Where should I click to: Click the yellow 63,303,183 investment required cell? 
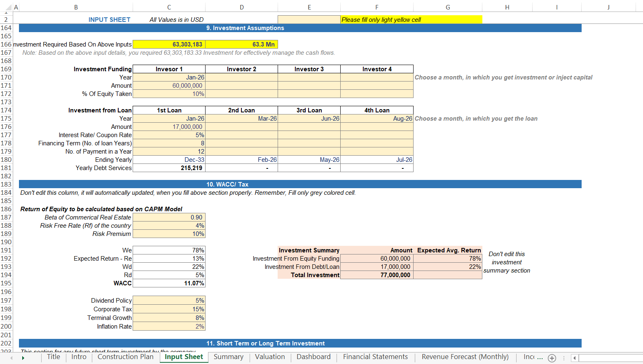point(169,44)
